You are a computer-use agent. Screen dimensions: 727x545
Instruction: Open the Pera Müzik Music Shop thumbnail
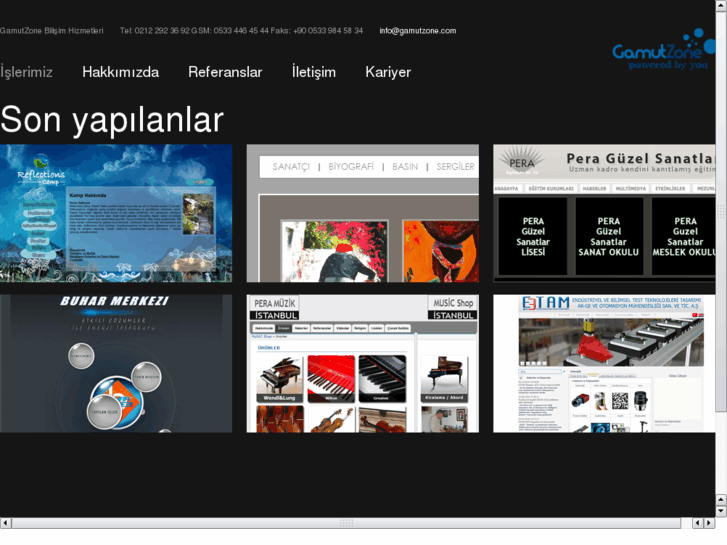[x=363, y=364]
